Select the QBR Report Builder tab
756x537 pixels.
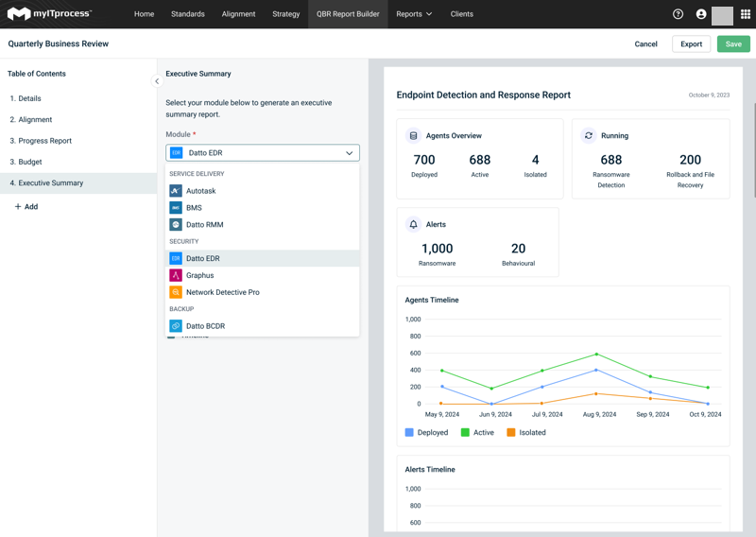(x=348, y=14)
